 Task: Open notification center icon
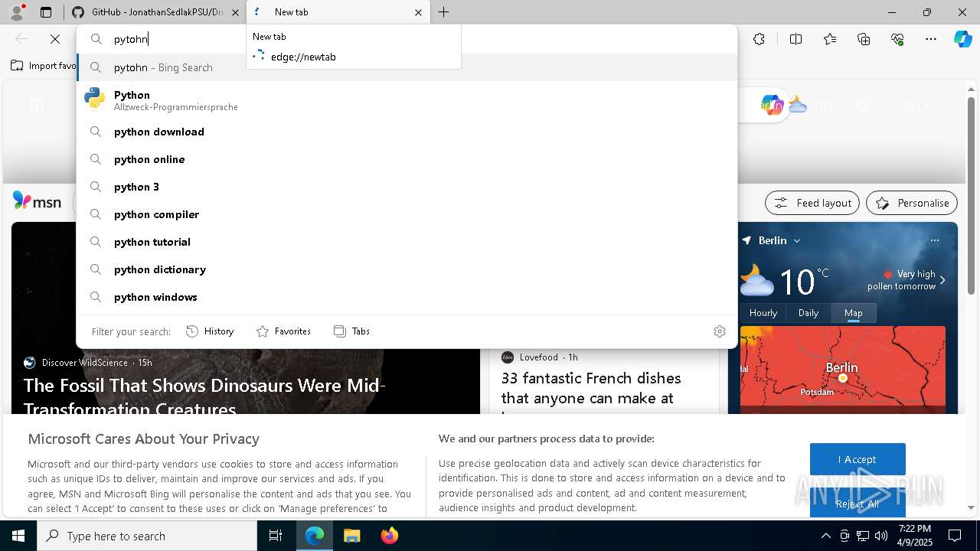pyautogui.click(x=955, y=536)
